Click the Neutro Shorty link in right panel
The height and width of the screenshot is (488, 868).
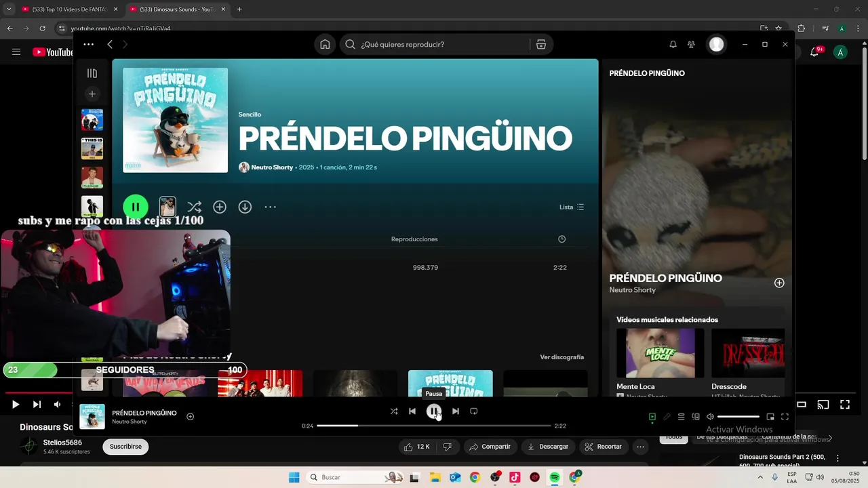pyautogui.click(x=632, y=290)
